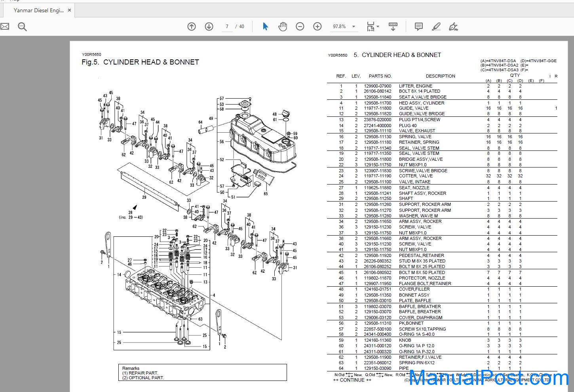Click the ++ CONTINUE ++ text
Screen dimensions: 574x392
coord(352,380)
